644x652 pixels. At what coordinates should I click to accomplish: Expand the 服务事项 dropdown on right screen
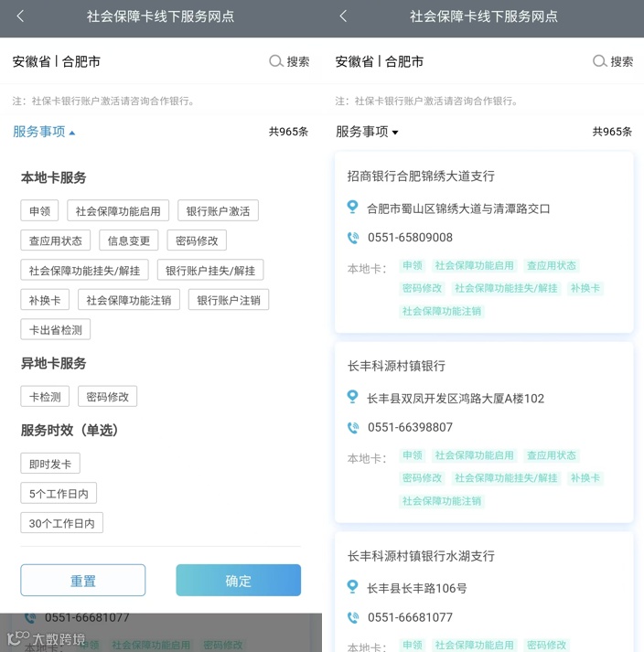tap(367, 132)
